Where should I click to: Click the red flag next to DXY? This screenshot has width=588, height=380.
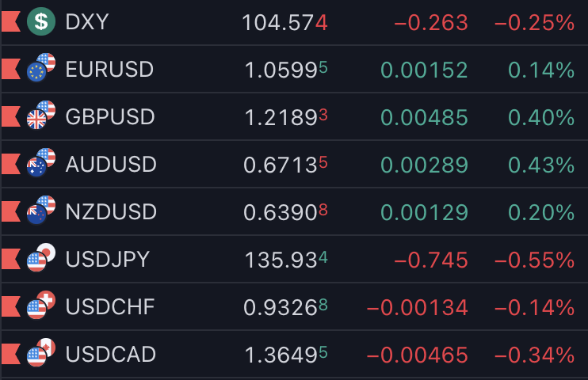pyautogui.click(x=10, y=21)
